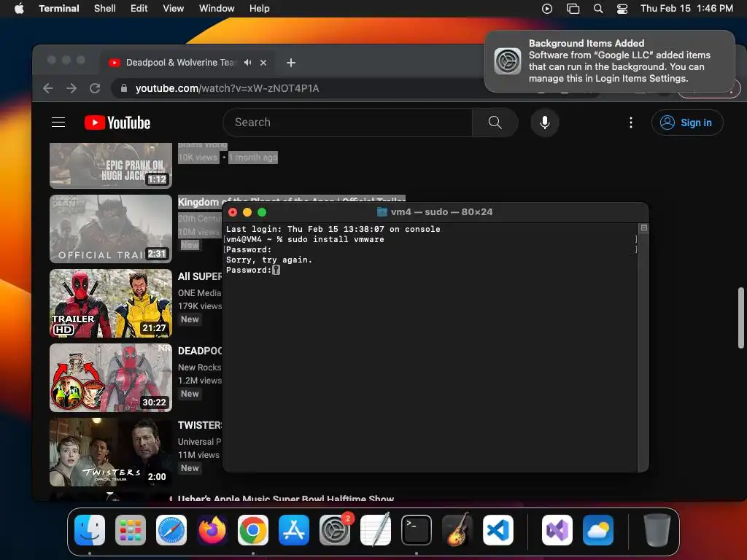Go forward in the browser
The width and height of the screenshot is (747, 560).
(x=71, y=88)
